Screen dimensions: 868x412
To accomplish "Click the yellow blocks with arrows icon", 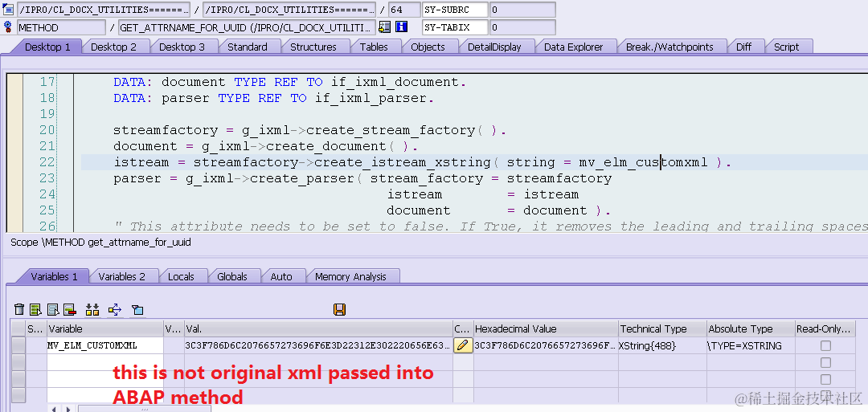I will (x=92, y=310).
